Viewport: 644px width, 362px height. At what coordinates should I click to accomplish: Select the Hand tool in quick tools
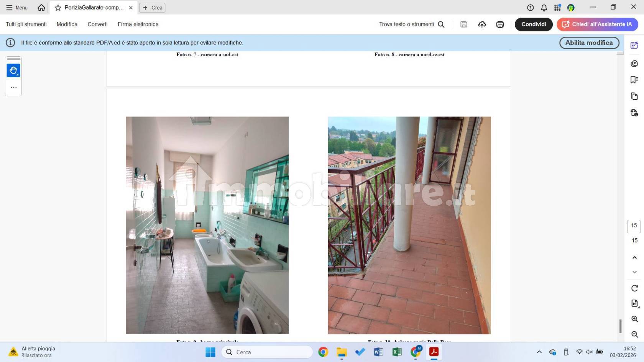coord(13,70)
